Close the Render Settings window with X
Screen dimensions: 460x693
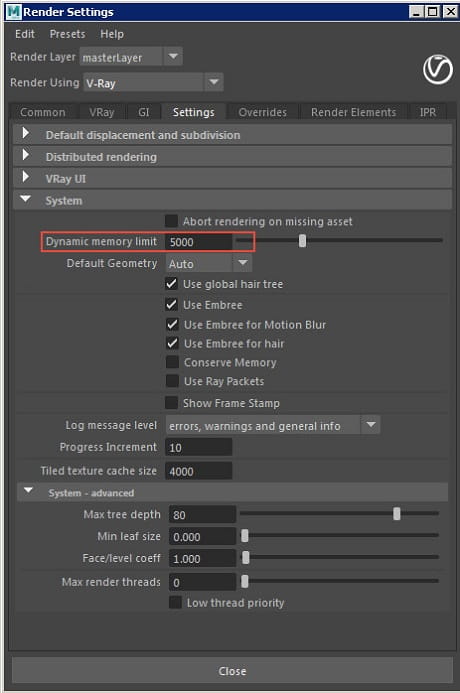pos(450,11)
